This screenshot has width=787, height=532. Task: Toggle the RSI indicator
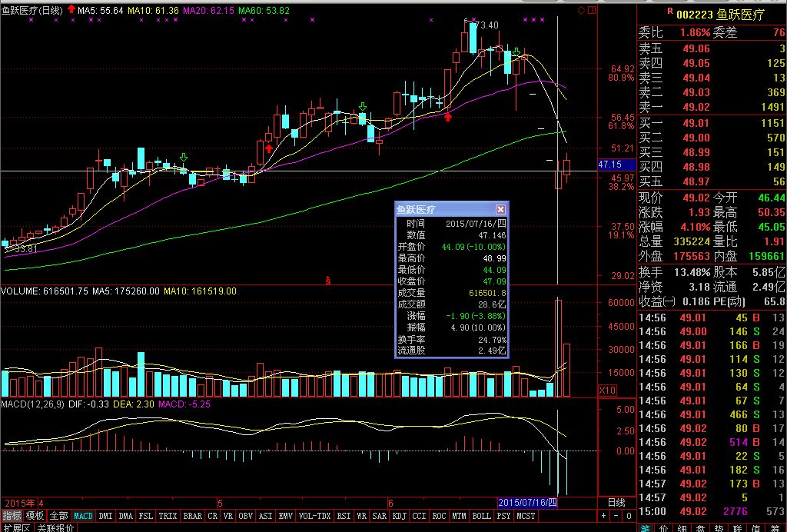click(344, 516)
